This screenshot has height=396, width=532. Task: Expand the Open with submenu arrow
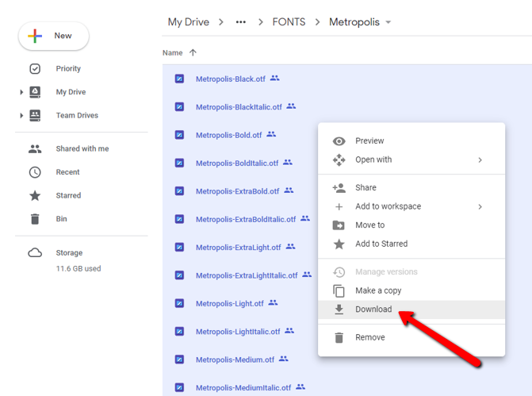tap(480, 160)
